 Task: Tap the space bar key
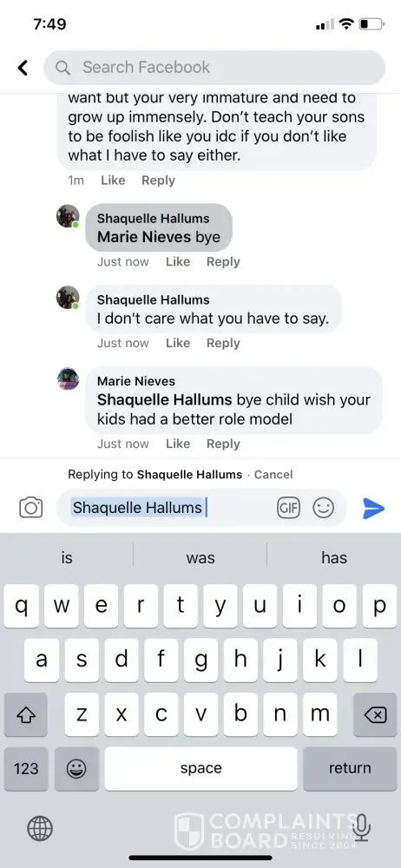(x=200, y=768)
